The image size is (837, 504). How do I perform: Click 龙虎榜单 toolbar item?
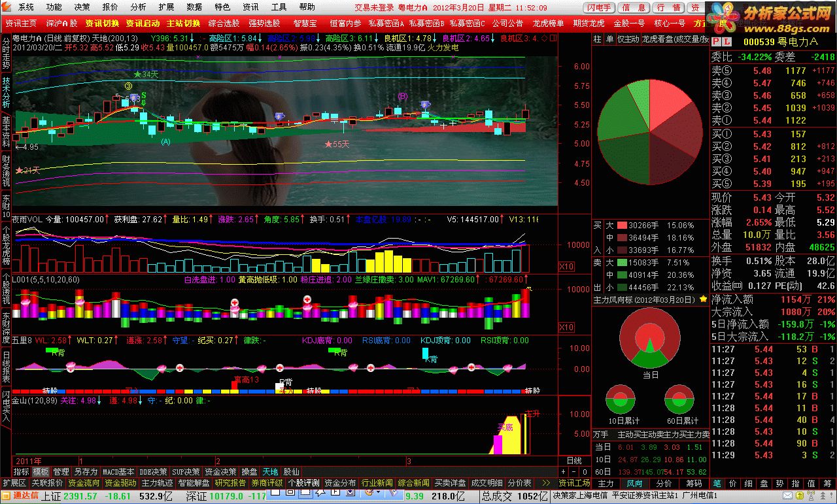549,23
